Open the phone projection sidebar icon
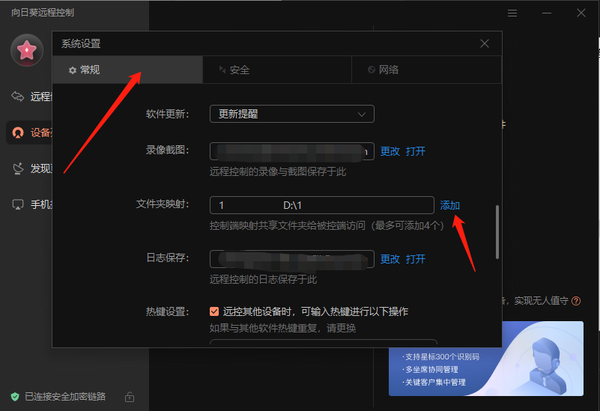 pyautogui.click(x=18, y=204)
